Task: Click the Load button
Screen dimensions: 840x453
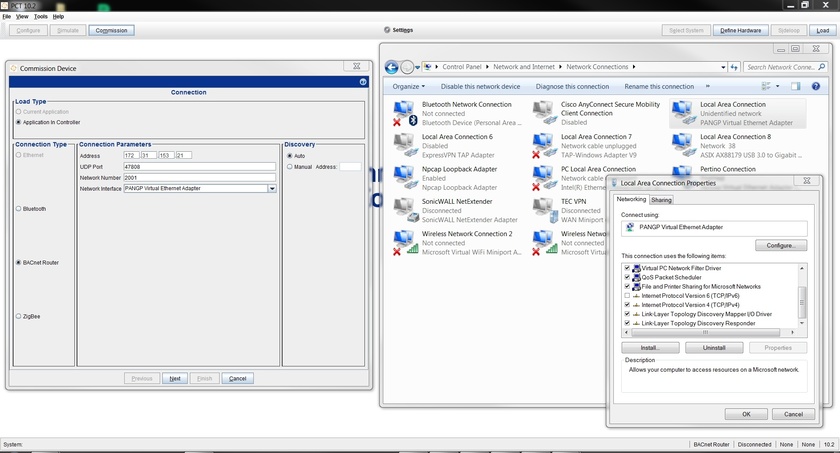Action: click(823, 31)
